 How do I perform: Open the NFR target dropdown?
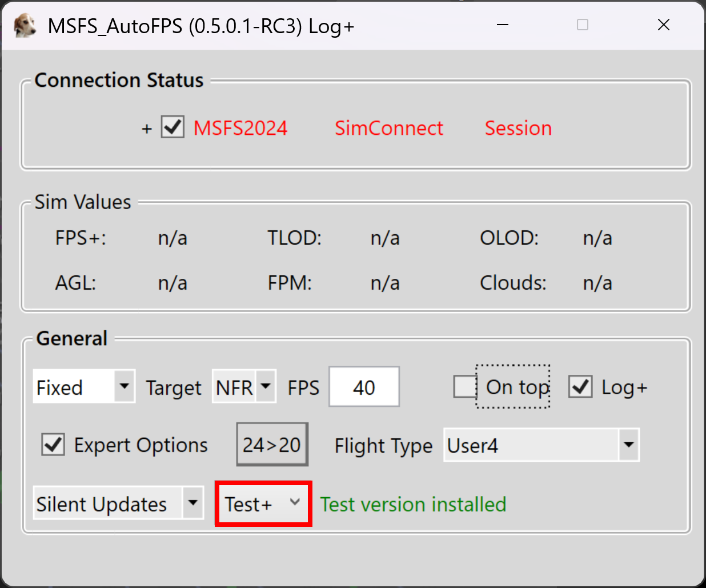[244, 387]
